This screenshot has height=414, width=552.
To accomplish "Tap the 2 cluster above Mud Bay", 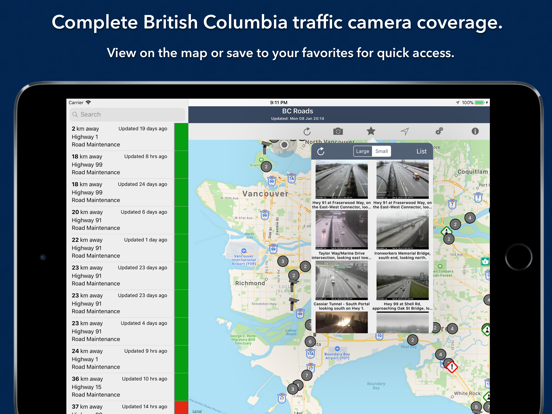I will (412, 340).
